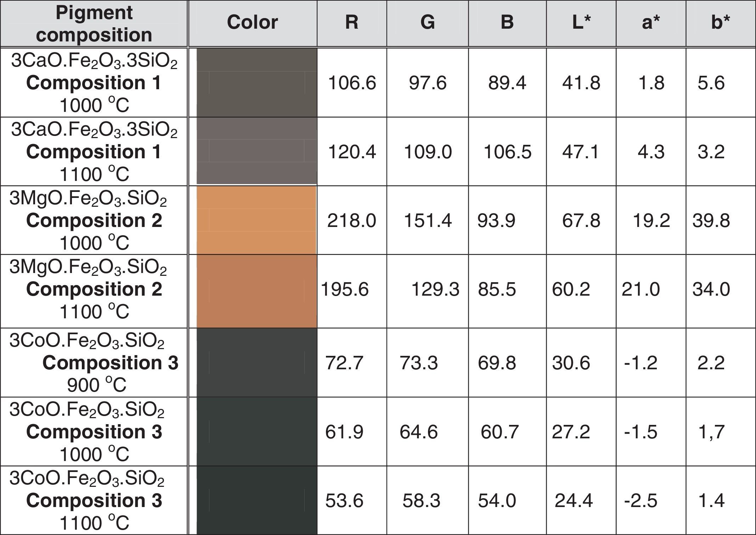This screenshot has height=535, width=756.
Task: Pick the light orange Composition 2 1000 °C swatch
Action: point(256,220)
